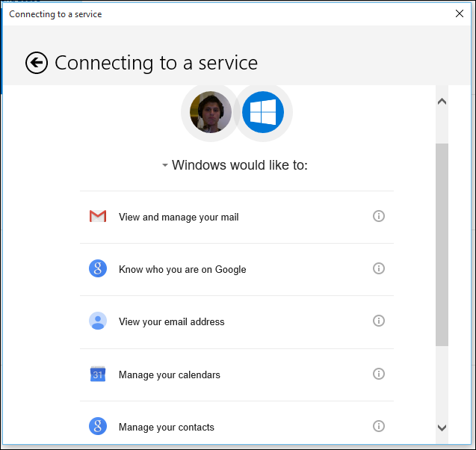Click 'Manage your calendars' permission text
The image size is (476, 450).
click(169, 375)
